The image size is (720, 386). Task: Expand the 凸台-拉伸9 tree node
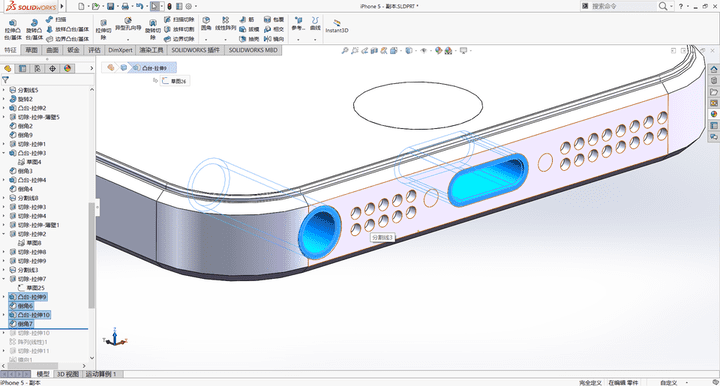4,297
